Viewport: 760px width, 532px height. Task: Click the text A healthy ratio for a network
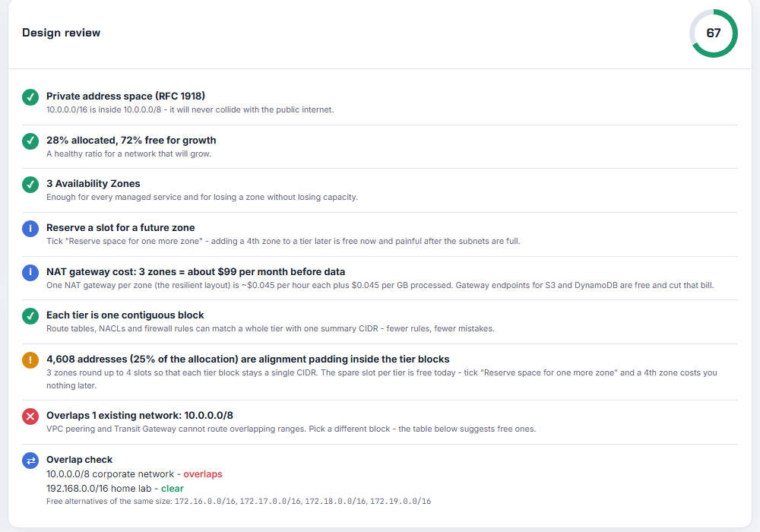[x=129, y=154]
